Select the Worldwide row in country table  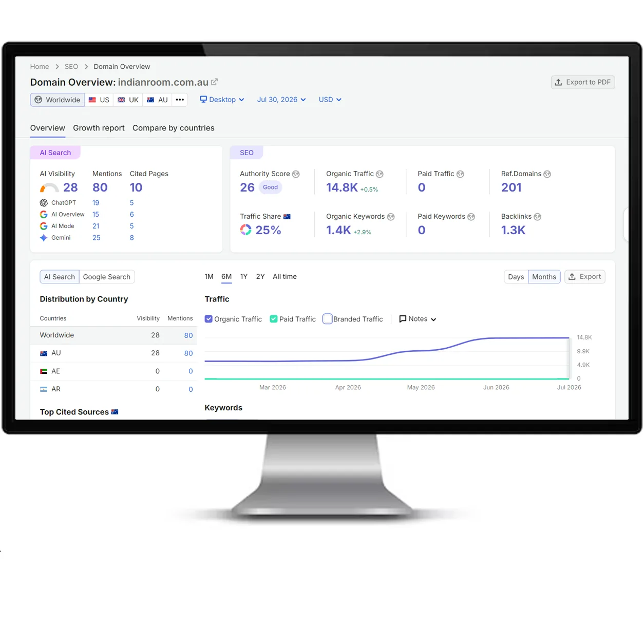(113, 335)
